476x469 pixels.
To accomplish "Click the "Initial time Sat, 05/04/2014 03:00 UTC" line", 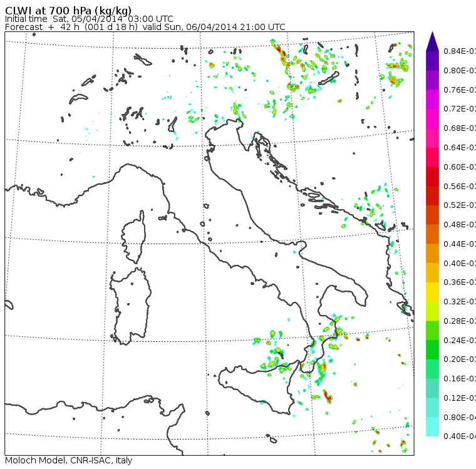I will click(89, 19).
